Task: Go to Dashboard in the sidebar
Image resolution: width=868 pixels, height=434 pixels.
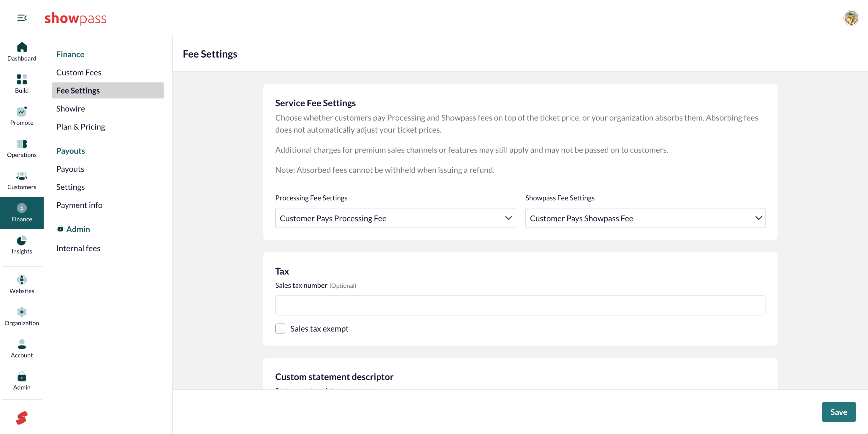Action: (x=22, y=52)
